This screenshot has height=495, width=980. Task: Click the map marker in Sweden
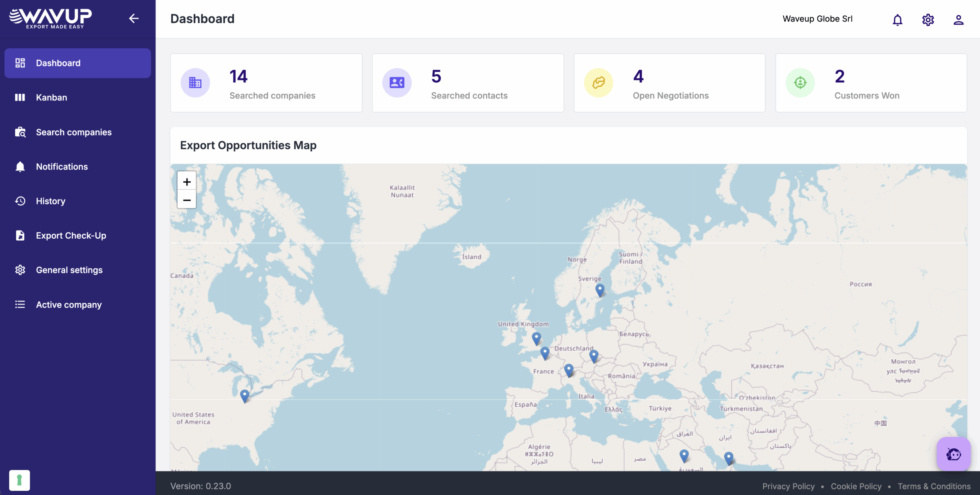pos(600,290)
